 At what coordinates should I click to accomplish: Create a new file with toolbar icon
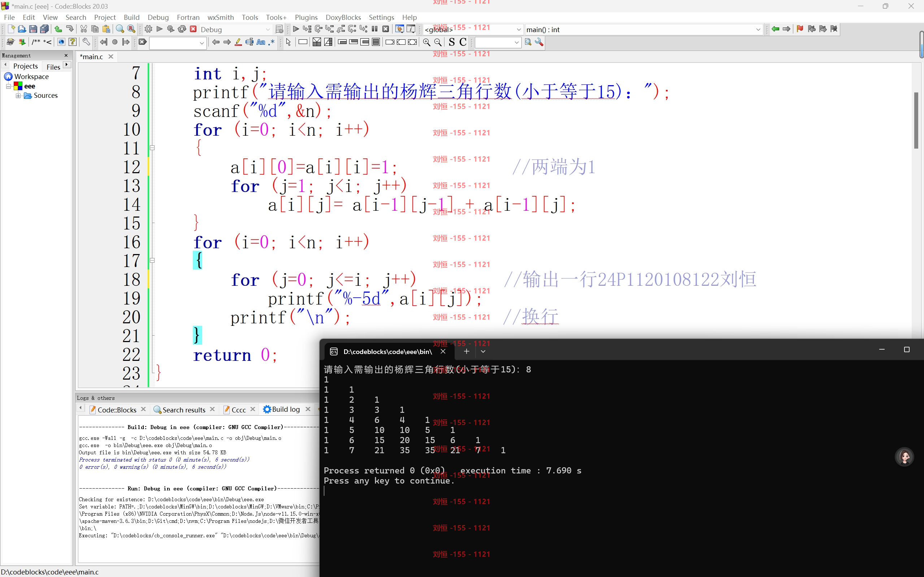pos(11,29)
